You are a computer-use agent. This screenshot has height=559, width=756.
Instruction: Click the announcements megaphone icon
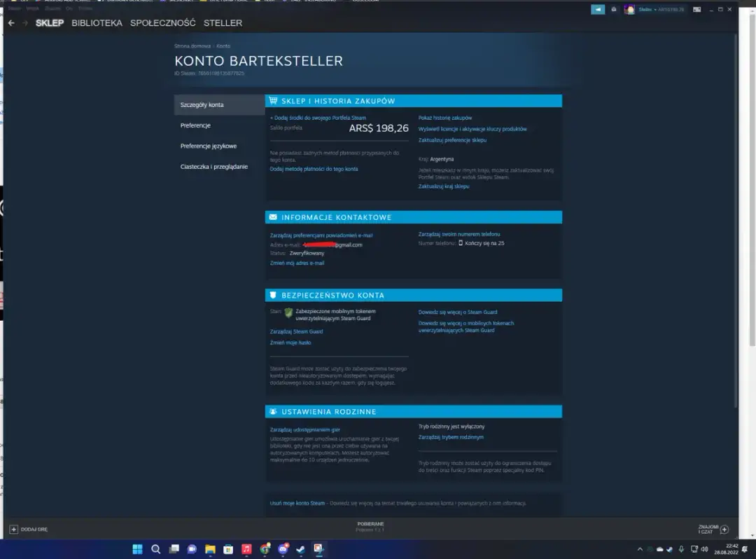tap(597, 9)
